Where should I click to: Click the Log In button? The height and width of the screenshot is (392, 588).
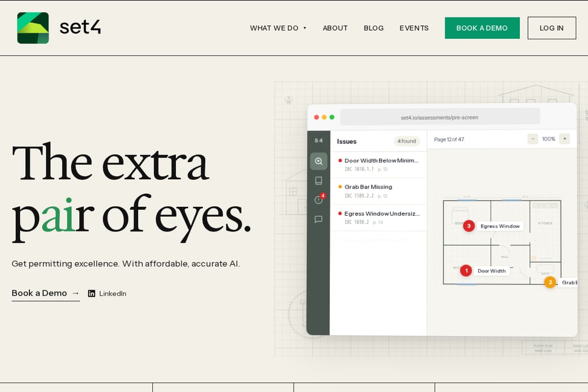tap(552, 28)
